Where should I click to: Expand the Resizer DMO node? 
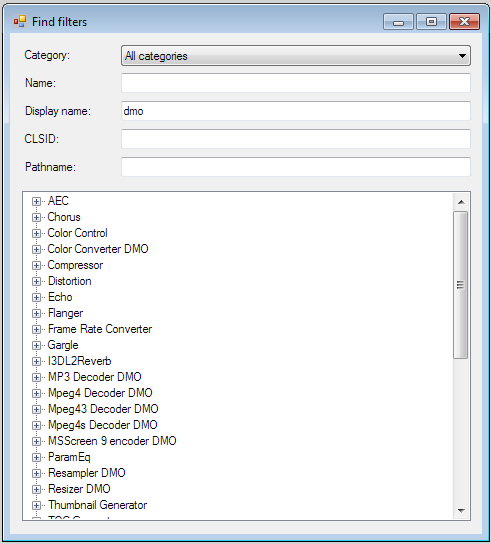[36, 489]
